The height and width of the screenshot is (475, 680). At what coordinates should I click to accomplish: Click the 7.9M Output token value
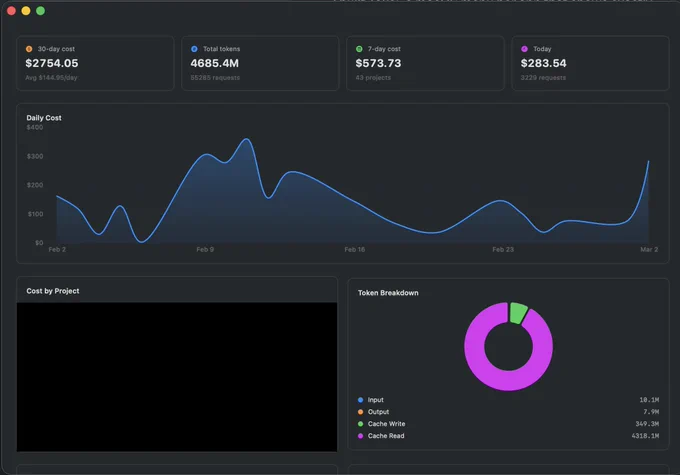651,412
